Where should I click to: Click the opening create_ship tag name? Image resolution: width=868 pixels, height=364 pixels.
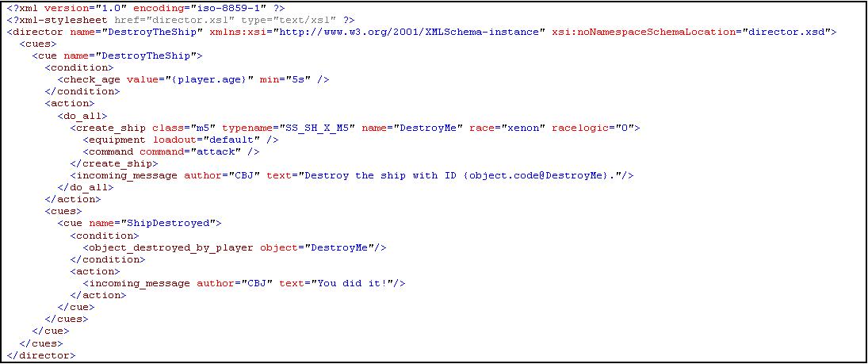click(112, 128)
